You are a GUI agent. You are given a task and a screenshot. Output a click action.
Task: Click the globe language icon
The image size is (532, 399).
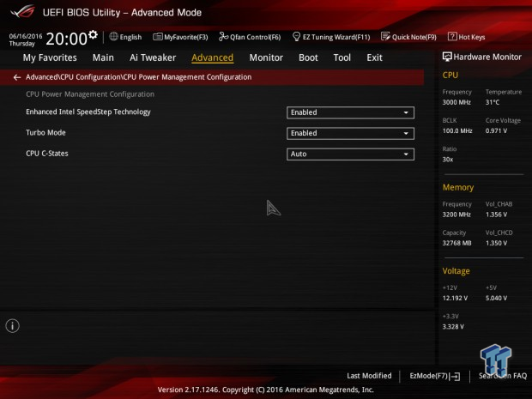click(x=113, y=36)
